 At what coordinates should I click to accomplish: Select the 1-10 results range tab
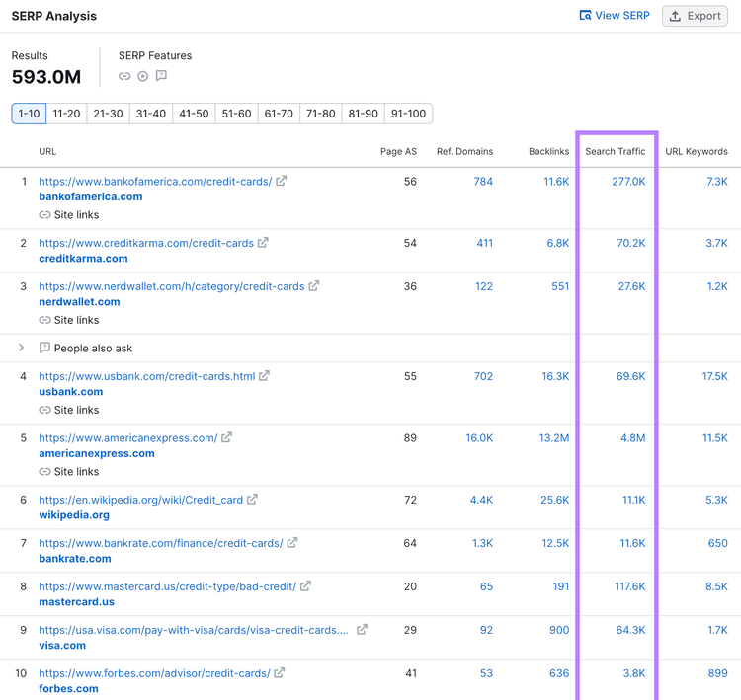[x=29, y=114]
